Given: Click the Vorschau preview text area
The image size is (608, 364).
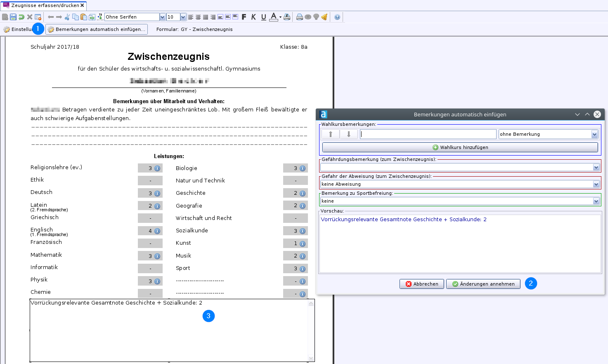Looking at the screenshot, I should (x=460, y=243).
